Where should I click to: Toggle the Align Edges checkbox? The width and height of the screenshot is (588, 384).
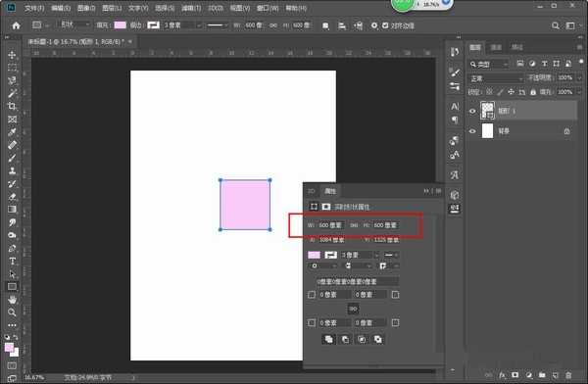coord(385,25)
